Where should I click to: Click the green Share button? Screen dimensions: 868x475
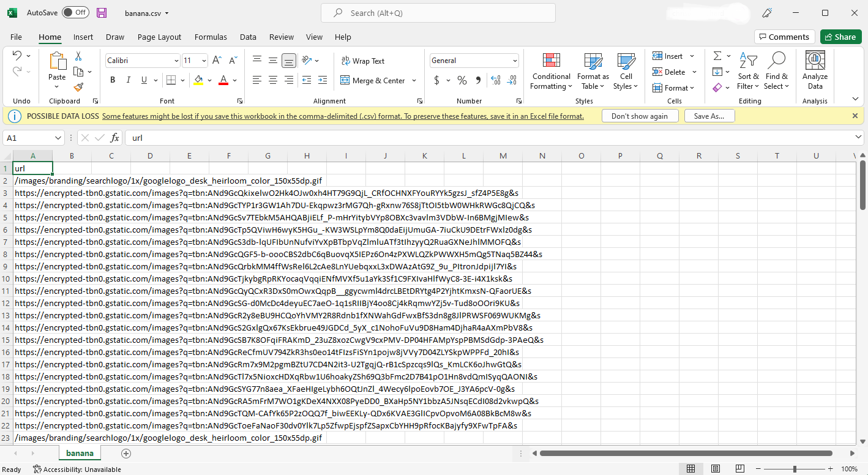(x=840, y=37)
